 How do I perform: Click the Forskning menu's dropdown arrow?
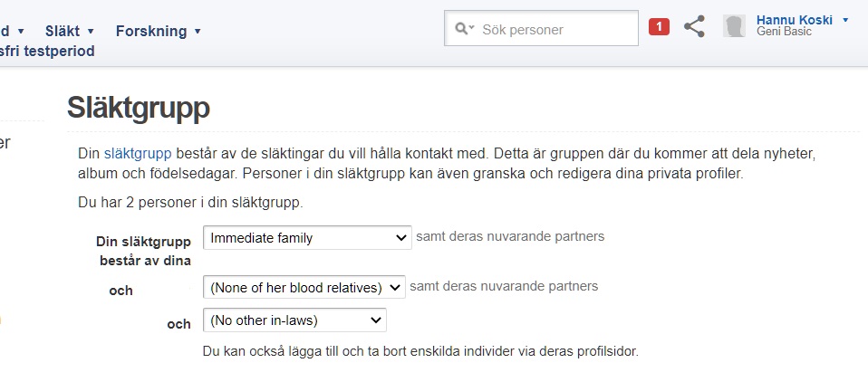(x=198, y=32)
